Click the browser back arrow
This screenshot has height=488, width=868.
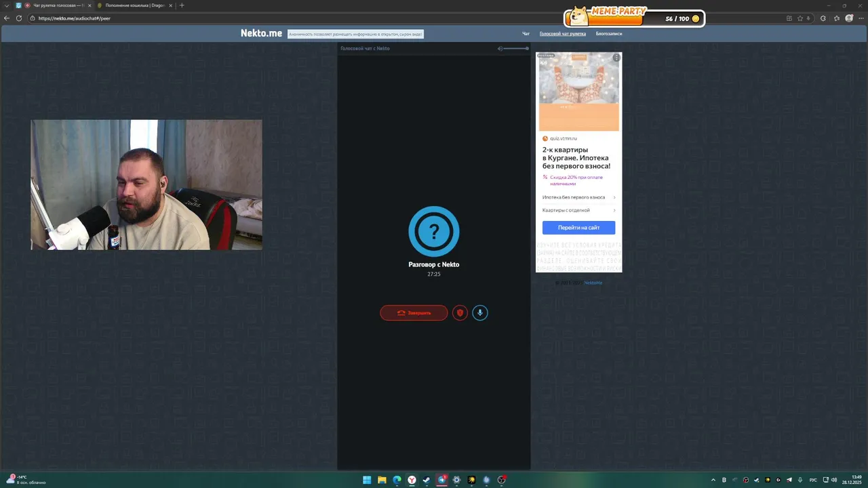(7, 18)
